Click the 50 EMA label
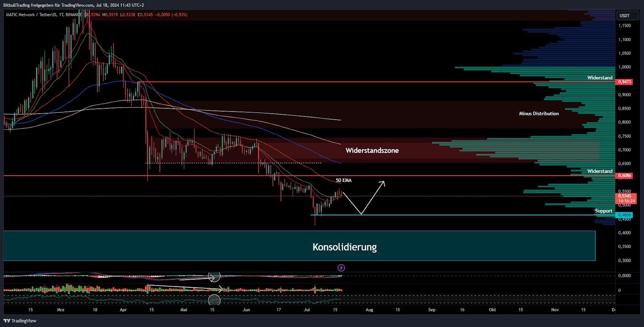The height and width of the screenshot is (327, 644). pyautogui.click(x=344, y=180)
